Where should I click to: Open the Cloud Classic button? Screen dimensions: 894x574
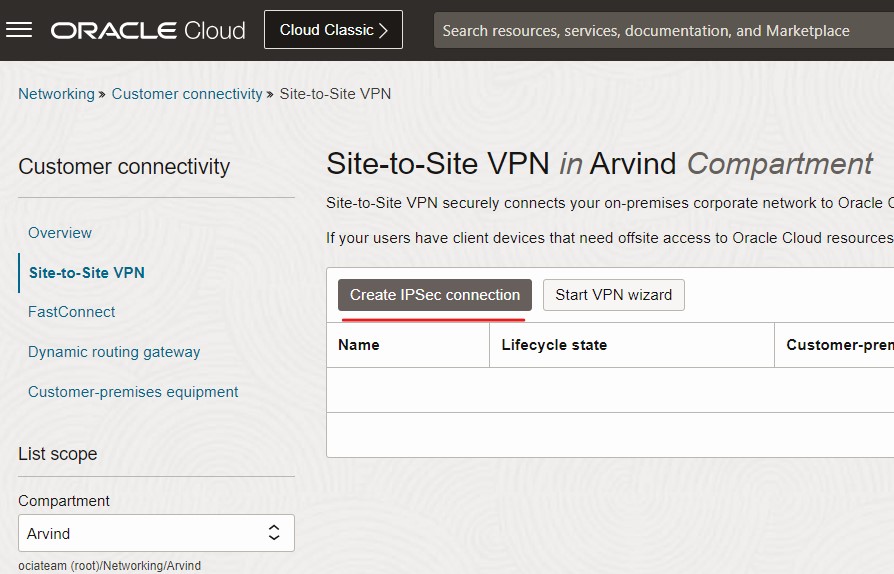[333, 30]
